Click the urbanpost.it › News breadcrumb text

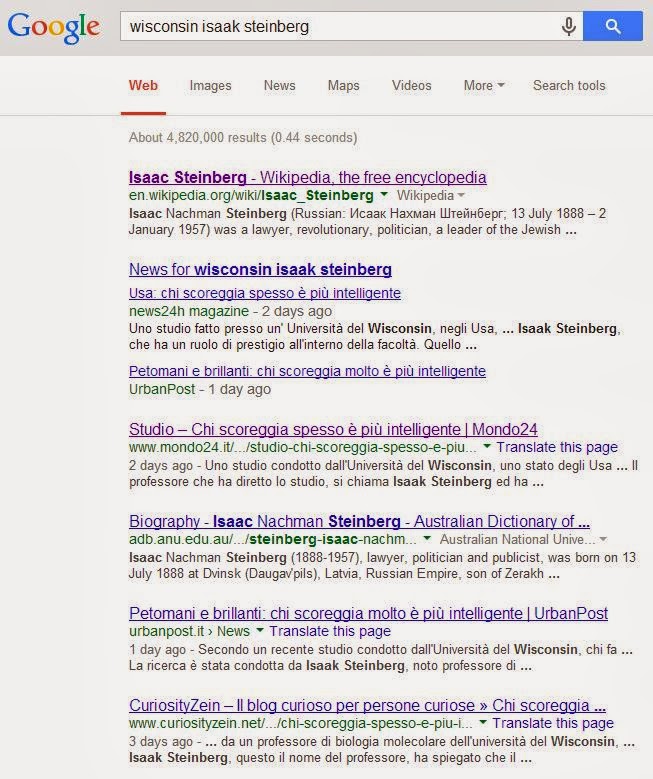pyautogui.click(x=189, y=631)
